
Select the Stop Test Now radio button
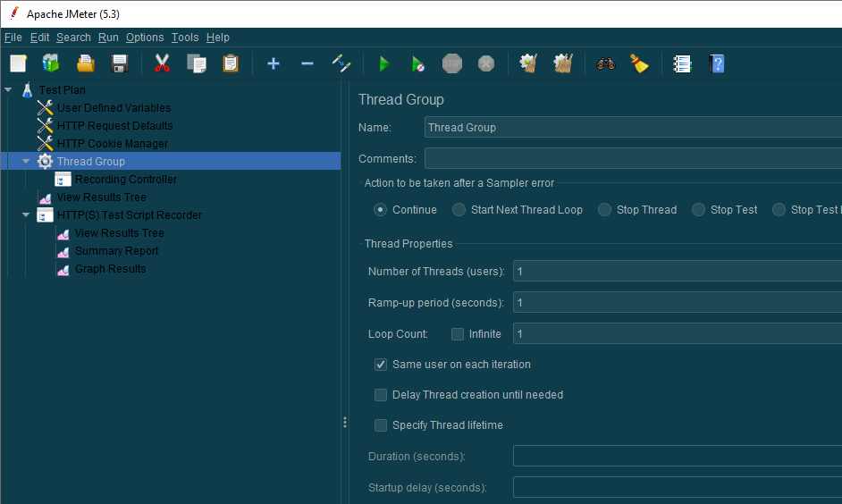779,209
